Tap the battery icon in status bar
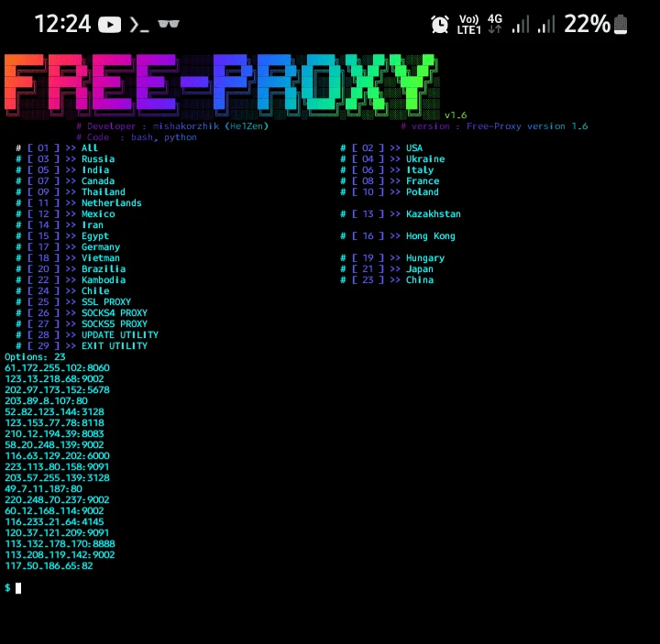 click(621, 25)
